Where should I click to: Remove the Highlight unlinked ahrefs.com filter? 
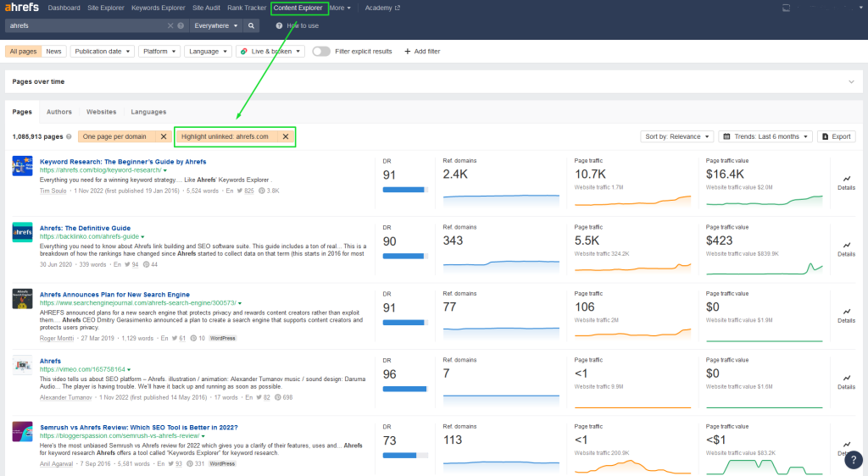(x=286, y=136)
